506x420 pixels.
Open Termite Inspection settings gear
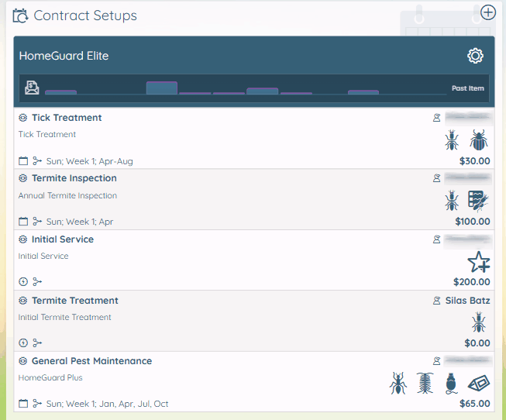pyautogui.click(x=23, y=178)
